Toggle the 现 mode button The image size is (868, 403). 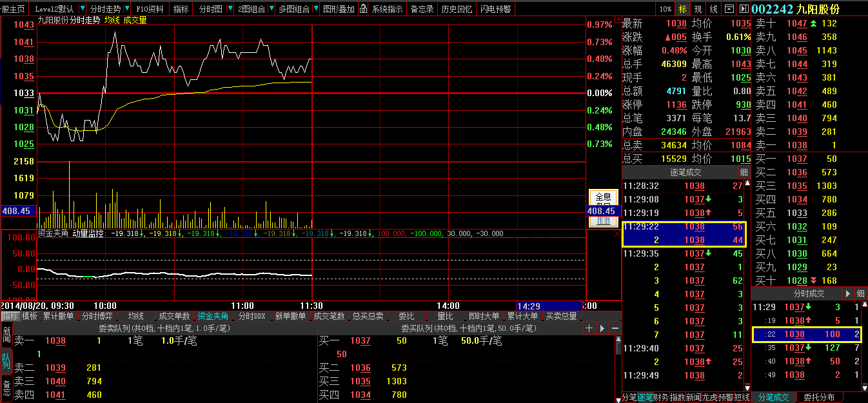698,9
